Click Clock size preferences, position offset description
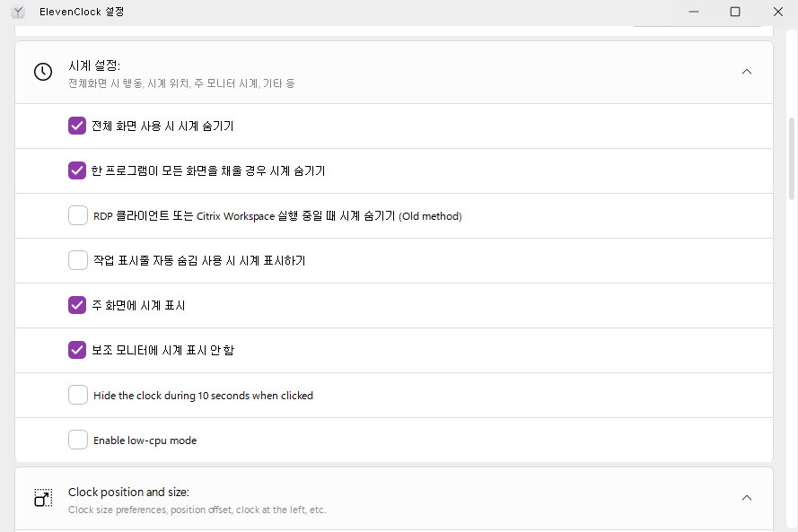The image size is (798, 532). coord(197,510)
